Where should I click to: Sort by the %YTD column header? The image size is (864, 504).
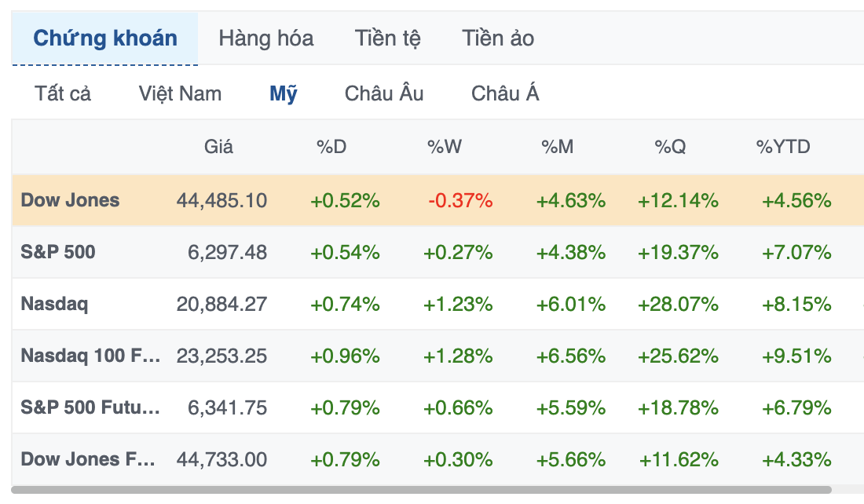point(783,147)
